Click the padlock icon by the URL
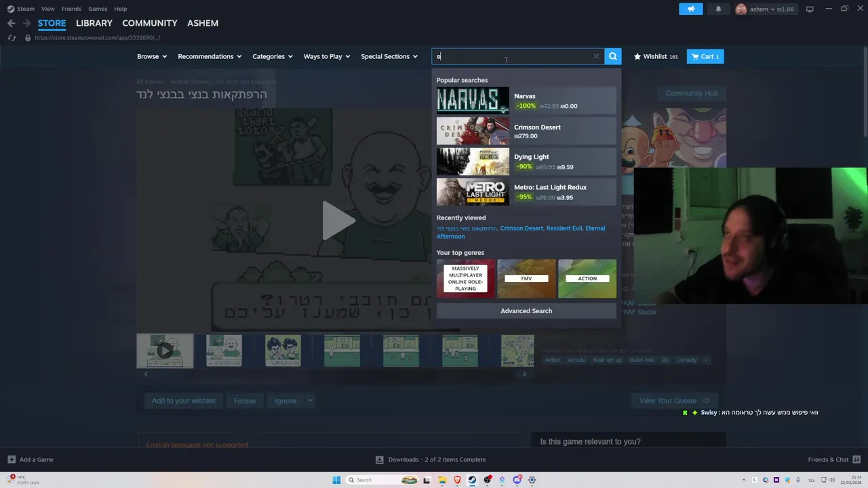The height and width of the screenshot is (488, 868). pos(28,38)
